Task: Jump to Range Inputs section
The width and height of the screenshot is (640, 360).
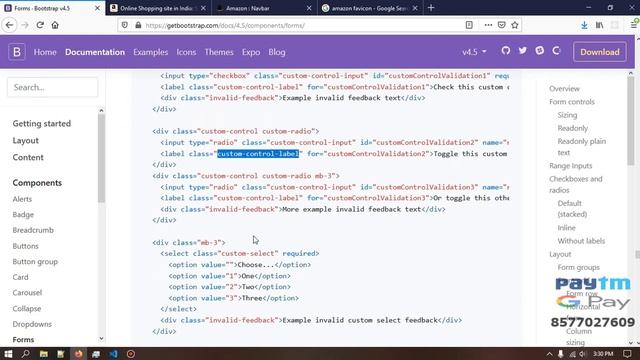Action: click(570, 166)
